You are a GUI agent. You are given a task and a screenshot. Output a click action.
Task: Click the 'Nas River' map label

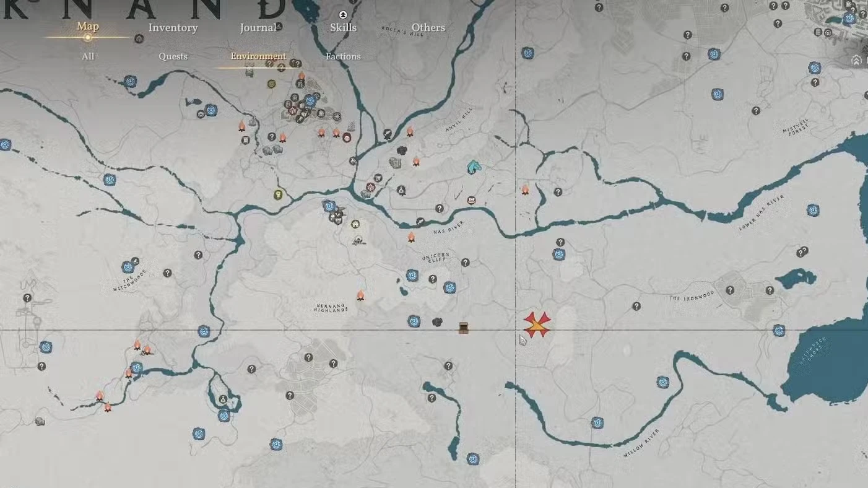[x=449, y=229]
